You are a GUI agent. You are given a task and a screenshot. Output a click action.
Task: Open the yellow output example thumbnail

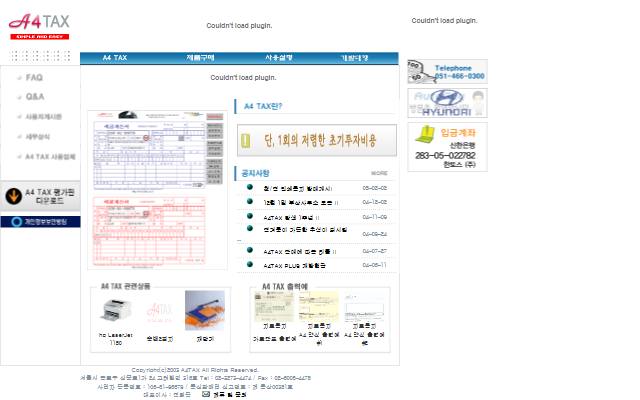pos(319,307)
